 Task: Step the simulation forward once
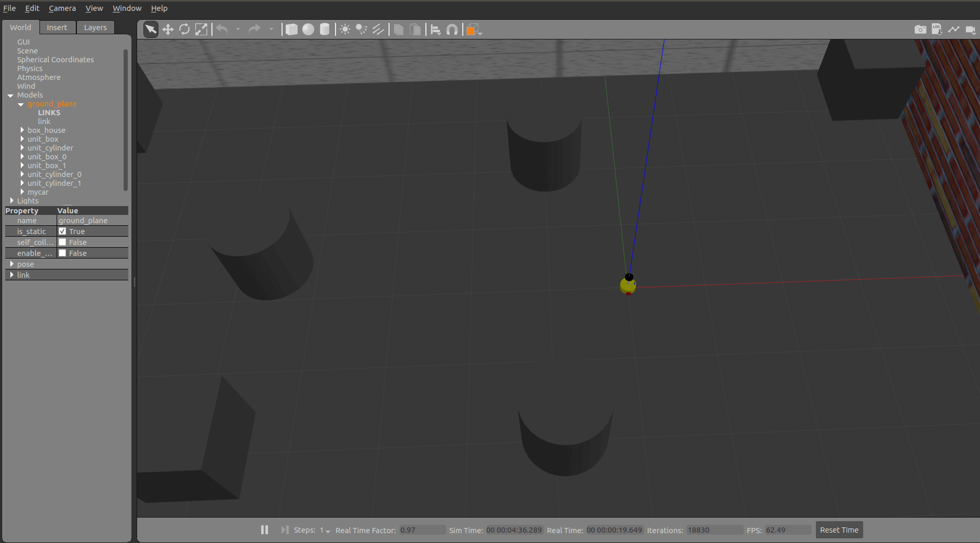coord(285,530)
